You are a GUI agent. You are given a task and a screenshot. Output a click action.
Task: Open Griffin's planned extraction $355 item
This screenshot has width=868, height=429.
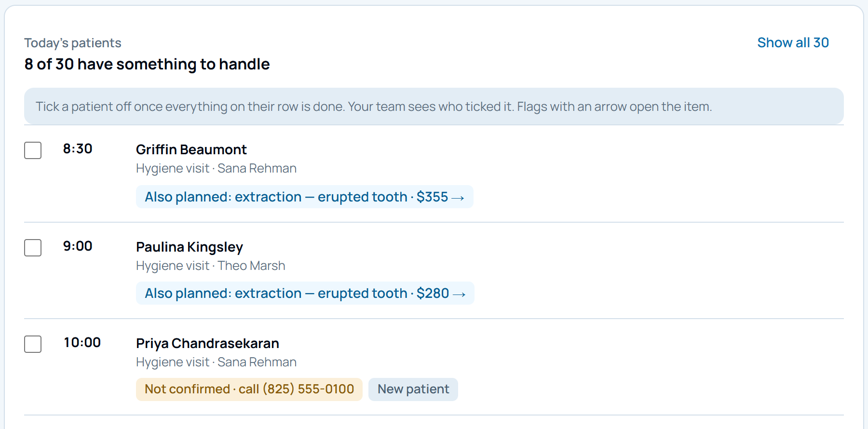pyautogui.click(x=304, y=197)
